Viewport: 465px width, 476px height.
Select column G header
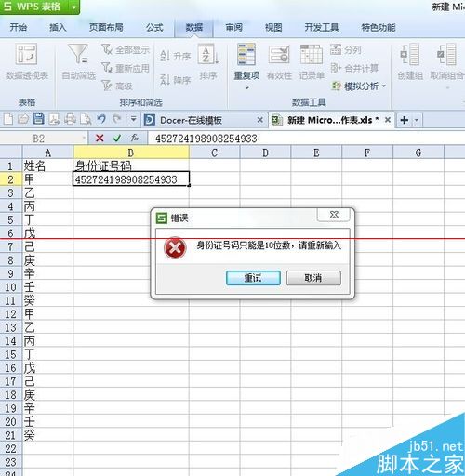[x=418, y=152]
